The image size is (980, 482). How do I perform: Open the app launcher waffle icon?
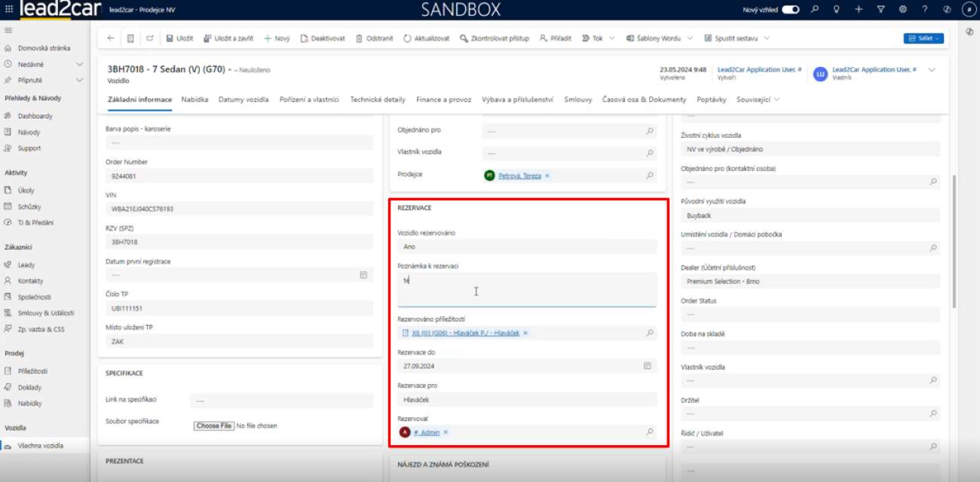click(x=8, y=10)
